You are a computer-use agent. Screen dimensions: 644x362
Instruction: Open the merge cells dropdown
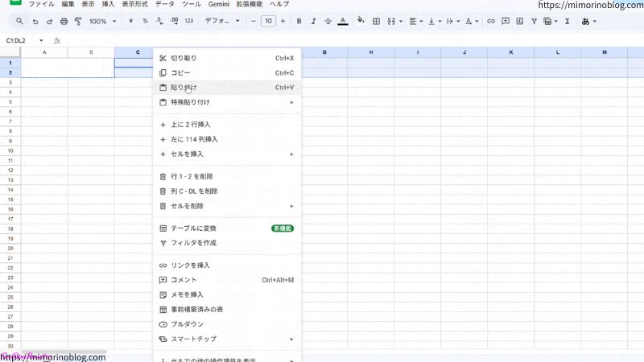click(x=394, y=22)
